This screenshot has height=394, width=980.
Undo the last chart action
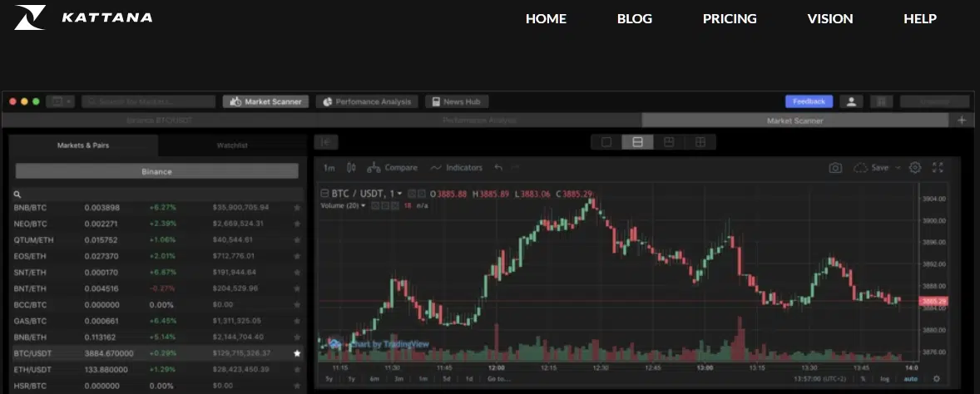[x=498, y=168]
